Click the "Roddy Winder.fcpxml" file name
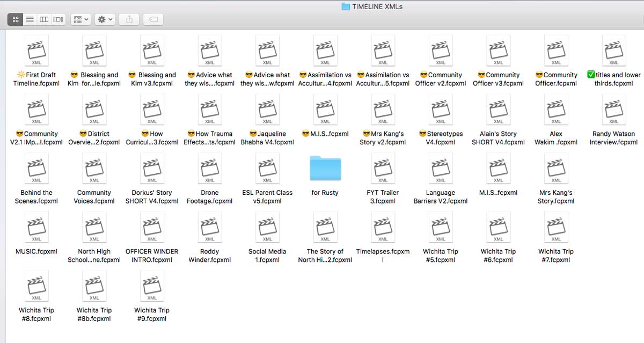The image size is (644, 343). (210, 256)
